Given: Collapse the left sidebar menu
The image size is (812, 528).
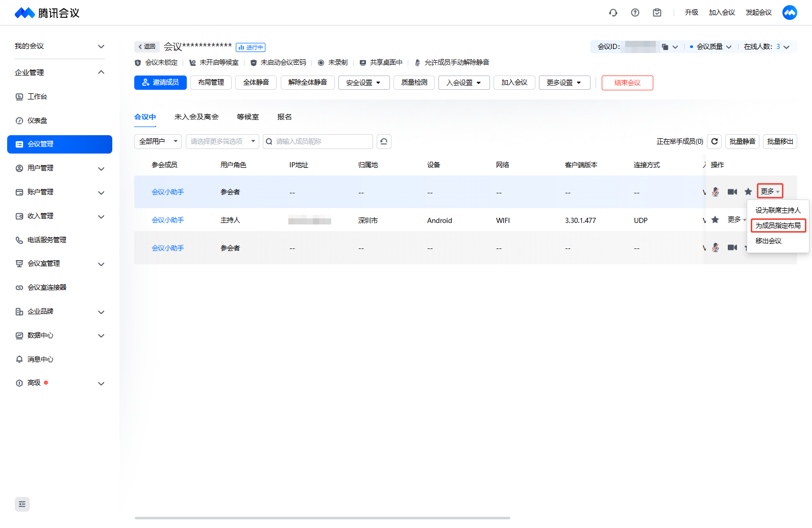Looking at the screenshot, I should [22, 504].
